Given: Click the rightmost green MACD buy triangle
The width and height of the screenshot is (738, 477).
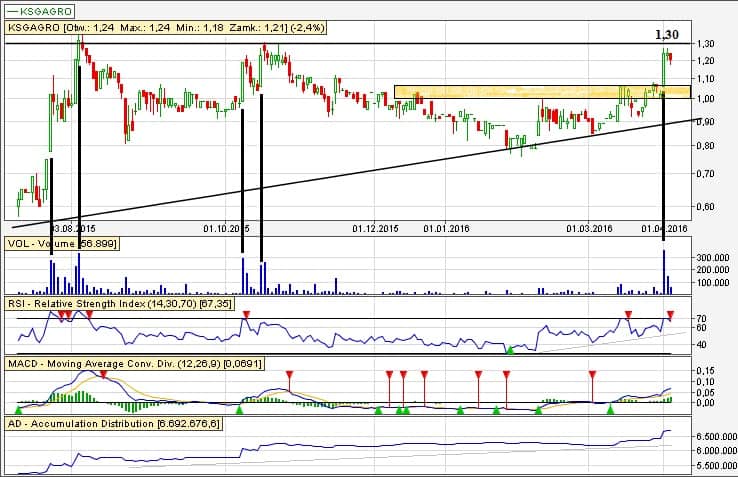Looking at the screenshot, I should coord(611,409).
